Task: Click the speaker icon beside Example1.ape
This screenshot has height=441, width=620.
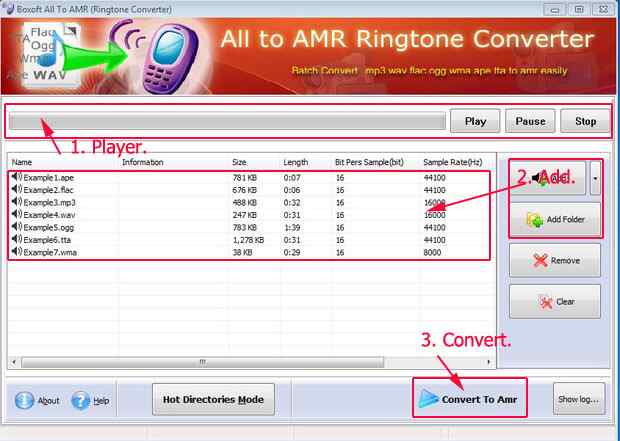Action: coord(17,177)
